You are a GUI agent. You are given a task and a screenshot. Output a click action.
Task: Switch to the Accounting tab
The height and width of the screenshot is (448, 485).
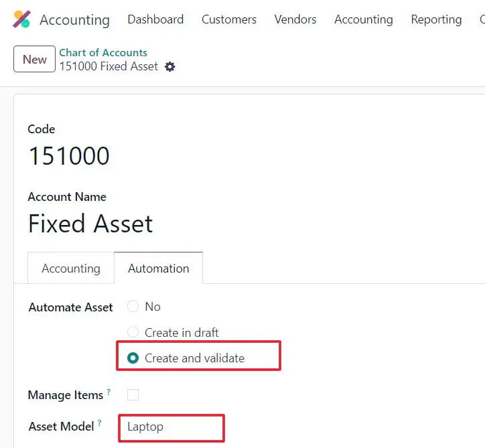click(x=71, y=269)
